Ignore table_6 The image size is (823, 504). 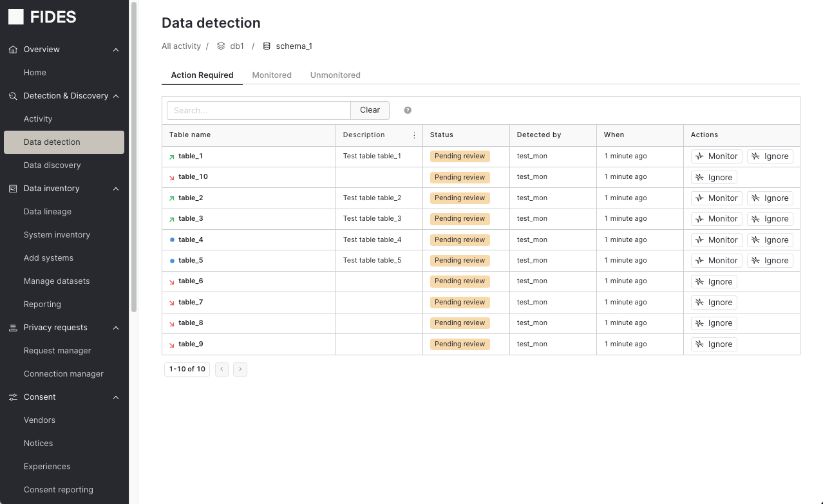tap(714, 281)
